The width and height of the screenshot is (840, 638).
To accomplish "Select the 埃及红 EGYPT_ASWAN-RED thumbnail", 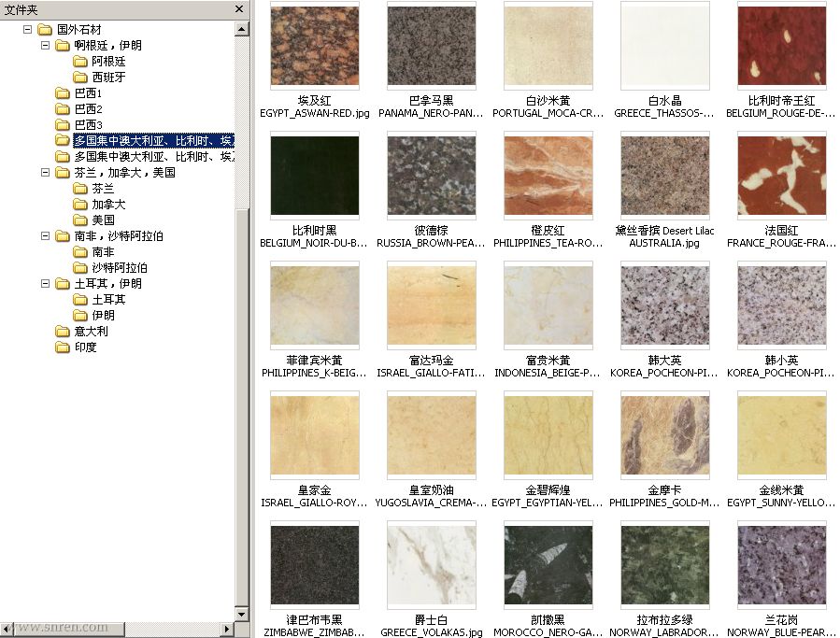I will click(x=315, y=46).
